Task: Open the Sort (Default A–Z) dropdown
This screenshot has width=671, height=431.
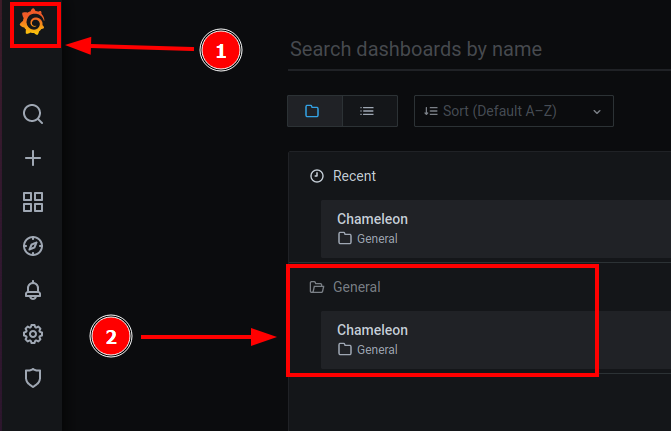Action: click(x=512, y=111)
